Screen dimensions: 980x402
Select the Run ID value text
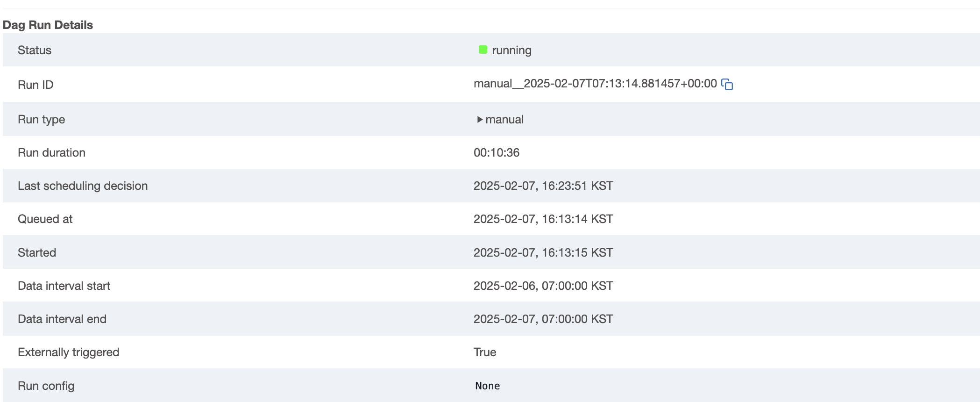tap(595, 84)
